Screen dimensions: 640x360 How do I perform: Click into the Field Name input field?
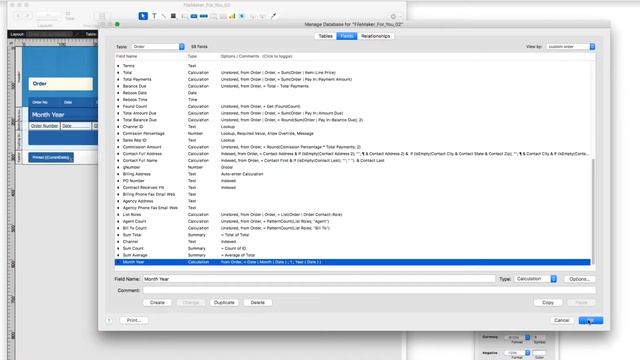pos(319,279)
